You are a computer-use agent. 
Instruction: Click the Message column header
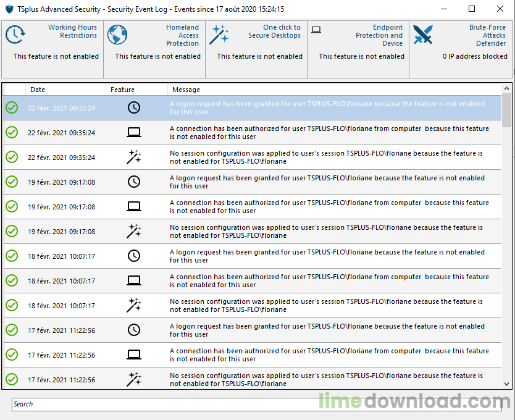[x=333, y=90]
